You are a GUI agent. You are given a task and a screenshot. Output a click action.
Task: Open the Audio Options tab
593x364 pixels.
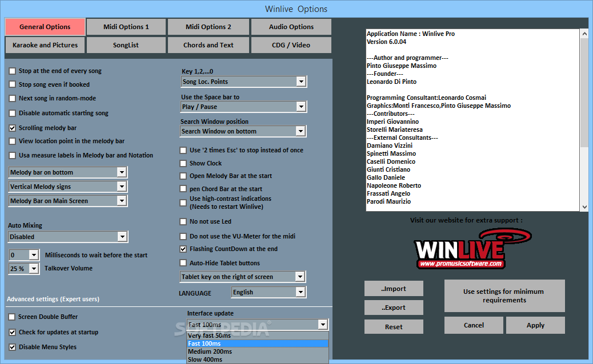click(x=291, y=27)
